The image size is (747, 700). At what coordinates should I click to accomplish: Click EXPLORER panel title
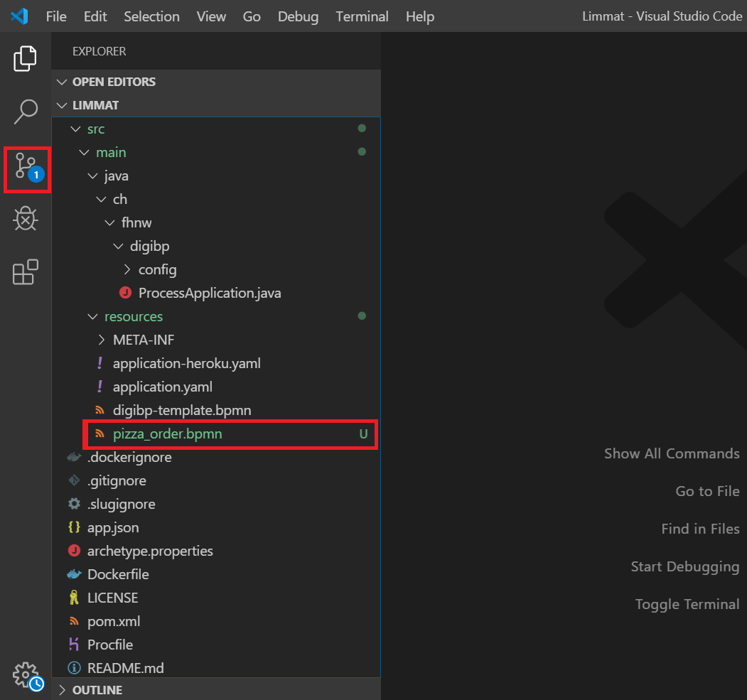[99, 51]
